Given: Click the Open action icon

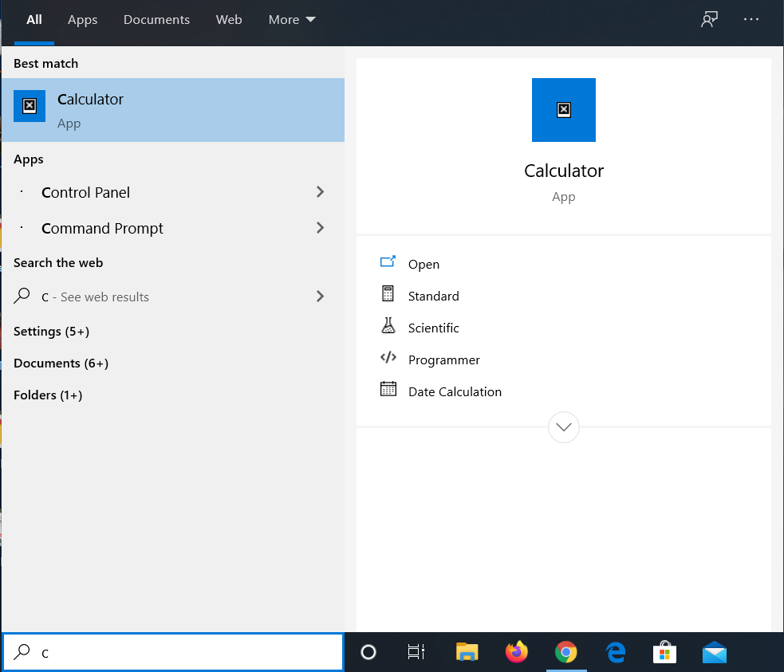Looking at the screenshot, I should 388,261.
